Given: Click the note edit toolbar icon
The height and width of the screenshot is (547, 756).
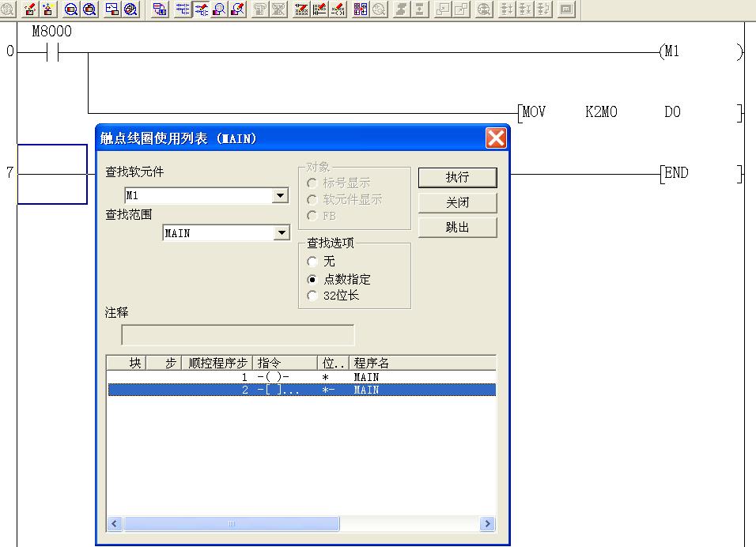Looking at the screenshot, I should pos(338,9).
